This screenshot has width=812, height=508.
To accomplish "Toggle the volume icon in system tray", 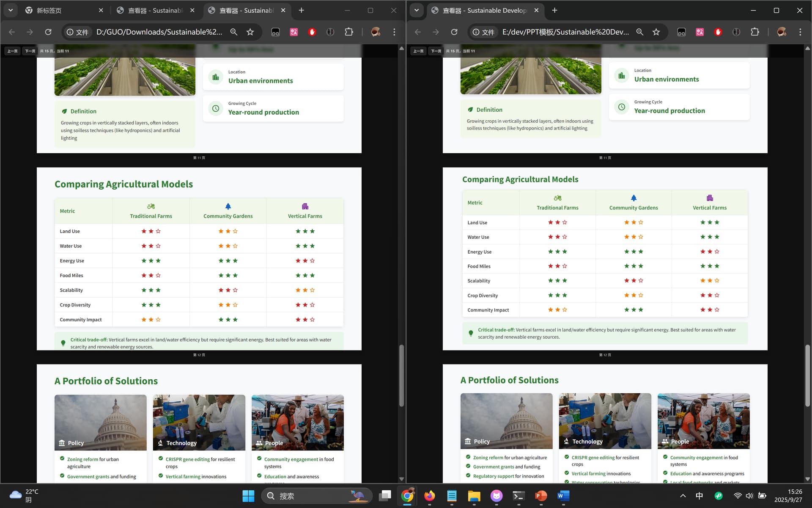I will [749, 496].
